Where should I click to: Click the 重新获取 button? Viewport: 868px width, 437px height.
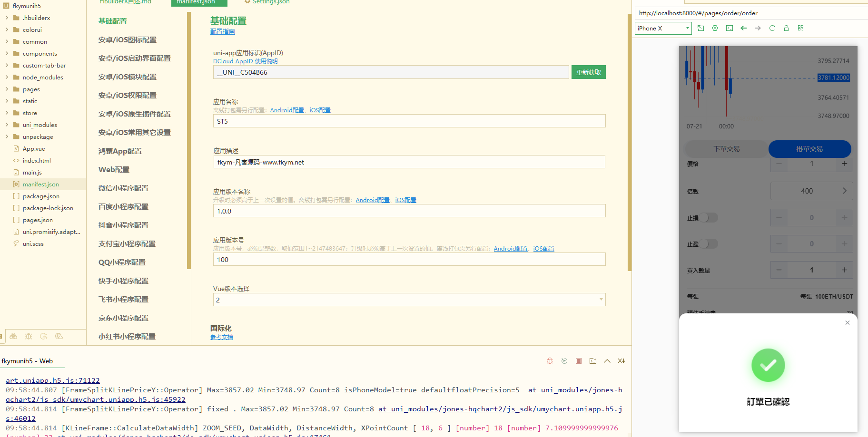point(588,72)
